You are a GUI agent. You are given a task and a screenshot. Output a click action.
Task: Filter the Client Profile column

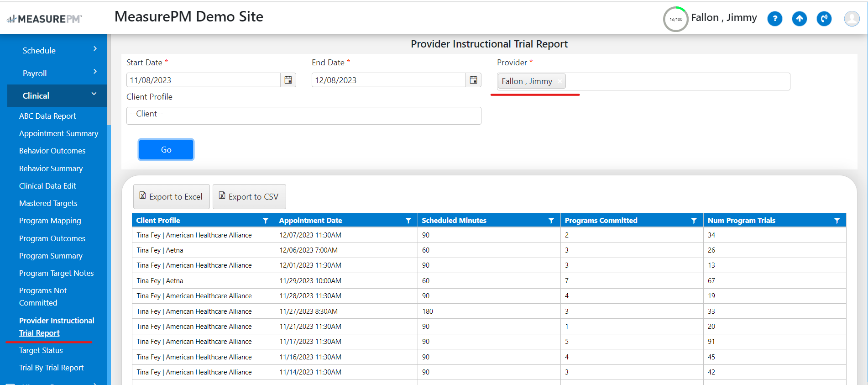[266, 221]
